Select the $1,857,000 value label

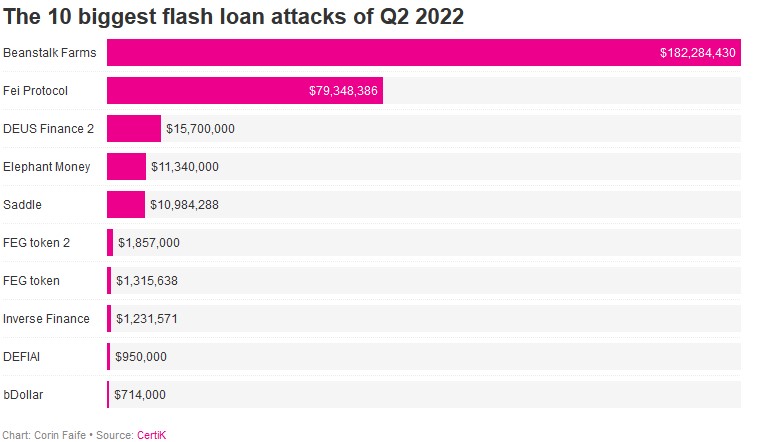coord(149,243)
